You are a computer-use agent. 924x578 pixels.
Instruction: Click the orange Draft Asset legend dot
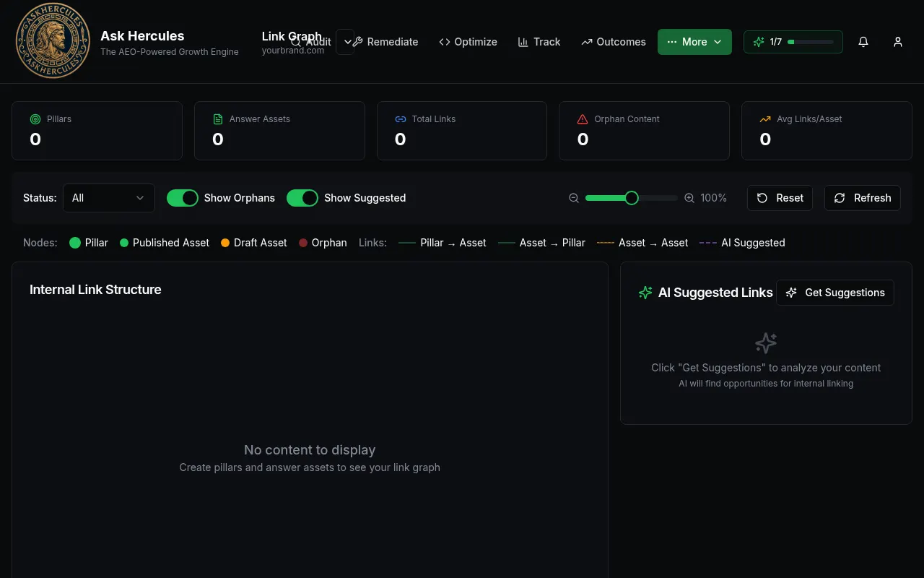click(x=225, y=243)
